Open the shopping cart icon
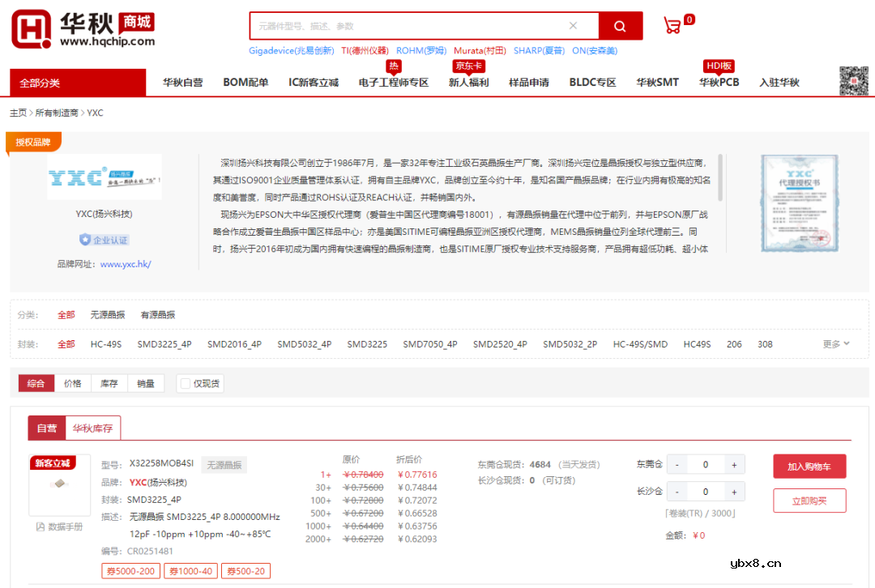875x588 pixels. tap(671, 25)
